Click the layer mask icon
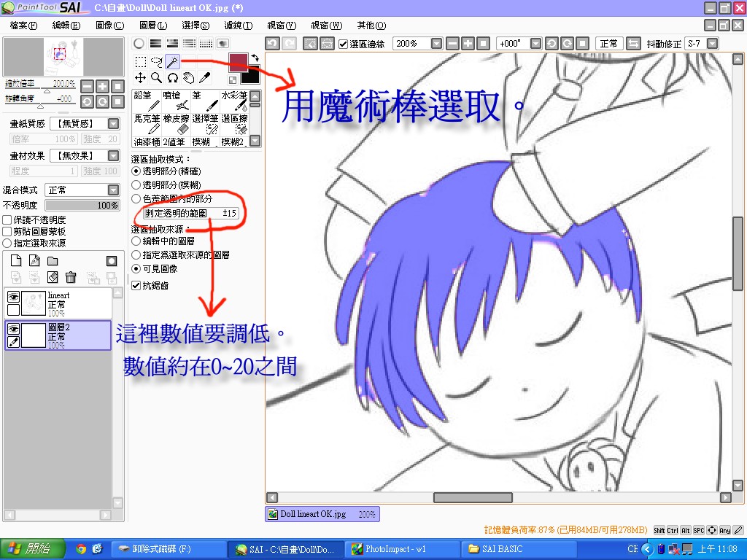Image resolution: width=747 pixels, height=560 pixels. (112, 260)
